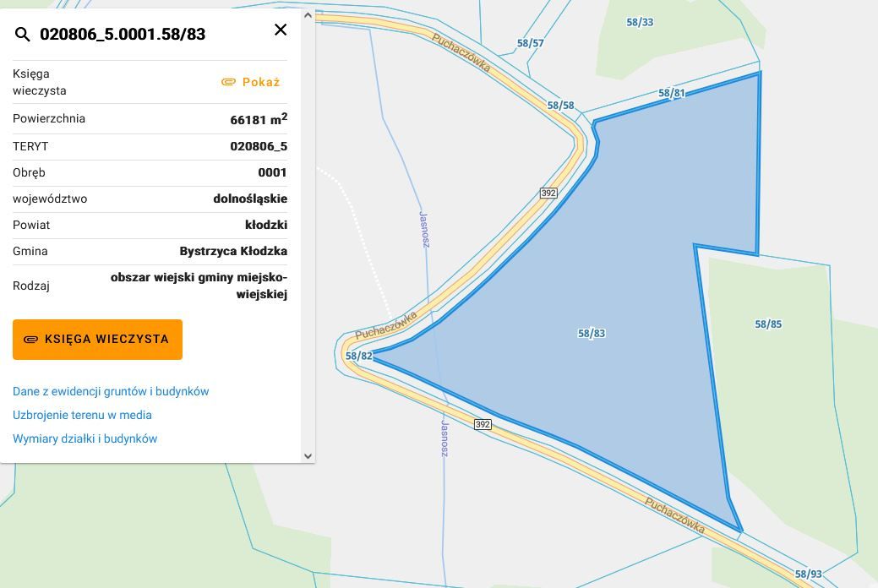Click the link icon beside "Pokaż"
The height and width of the screenshot is (588, 878).
(x=229, y=82)
